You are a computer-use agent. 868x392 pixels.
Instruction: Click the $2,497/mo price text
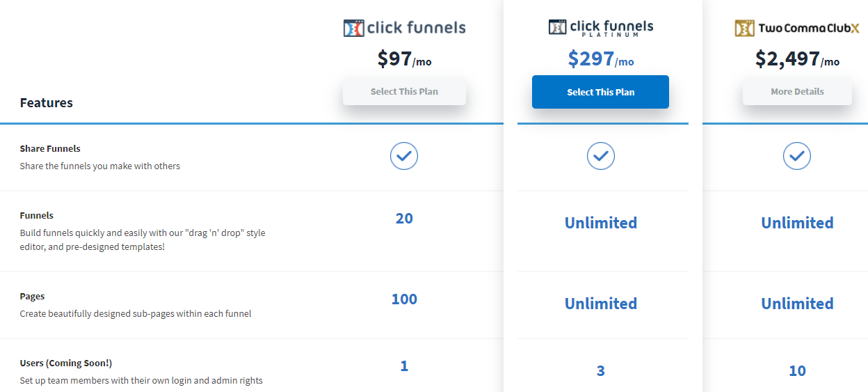pos(797,59)
